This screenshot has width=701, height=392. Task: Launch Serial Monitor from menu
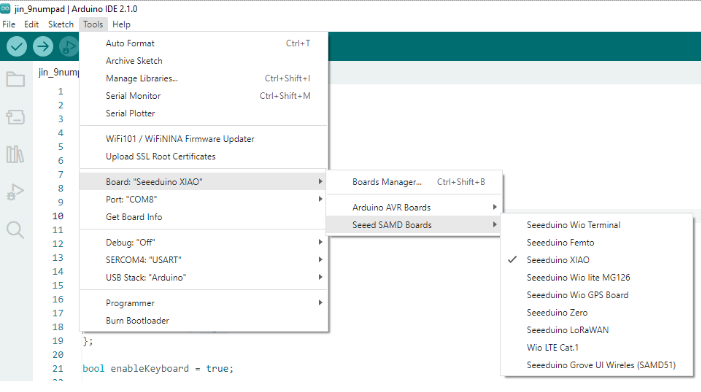point(204,96)
